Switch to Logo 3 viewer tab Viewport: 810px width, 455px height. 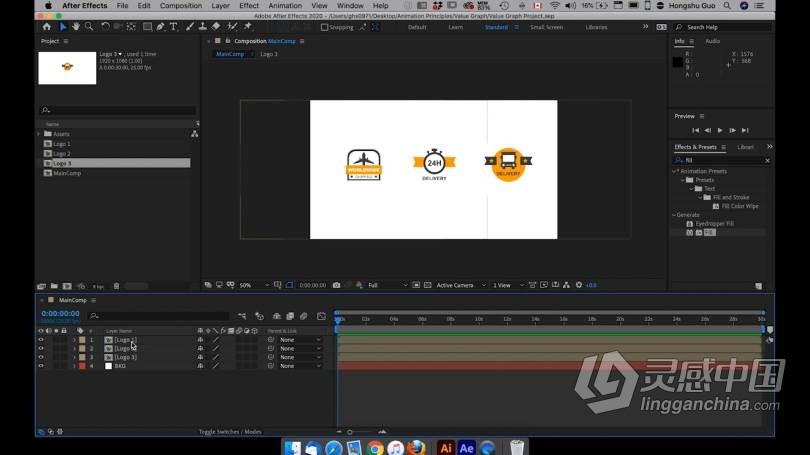click(x=269, y=54)
